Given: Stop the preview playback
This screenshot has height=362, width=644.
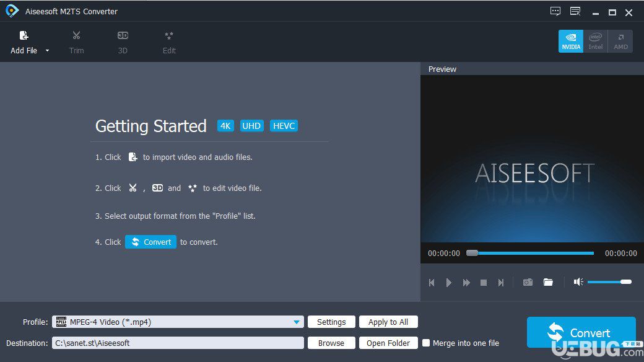Looking at the screenshot, I should [484, 283].
